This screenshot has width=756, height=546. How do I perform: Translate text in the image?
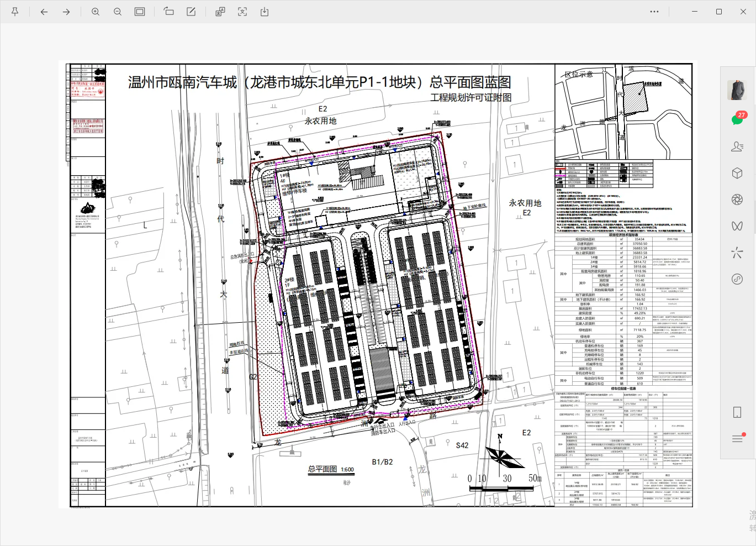(220, 12)
